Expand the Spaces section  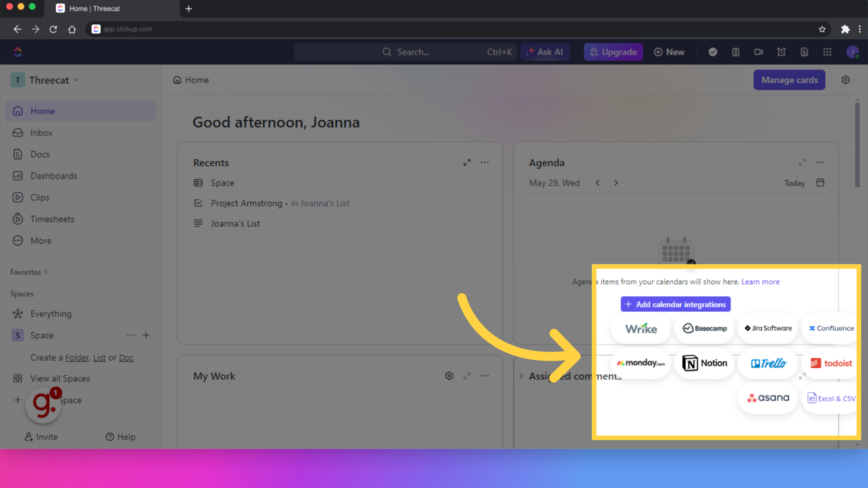22,293
